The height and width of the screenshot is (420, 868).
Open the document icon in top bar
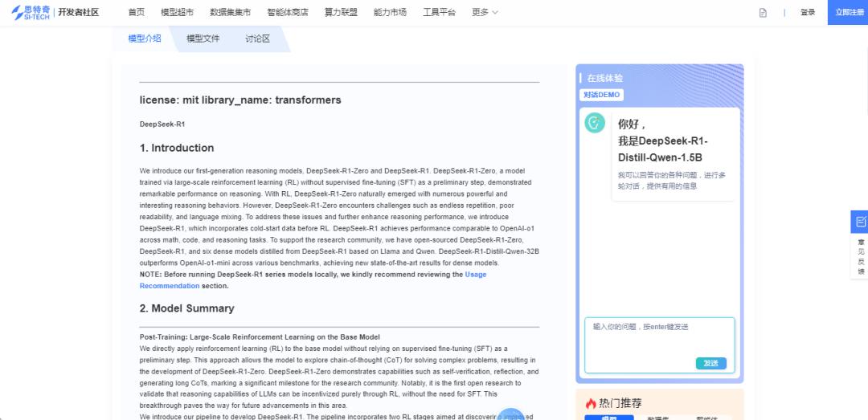[x=763, y=13]
